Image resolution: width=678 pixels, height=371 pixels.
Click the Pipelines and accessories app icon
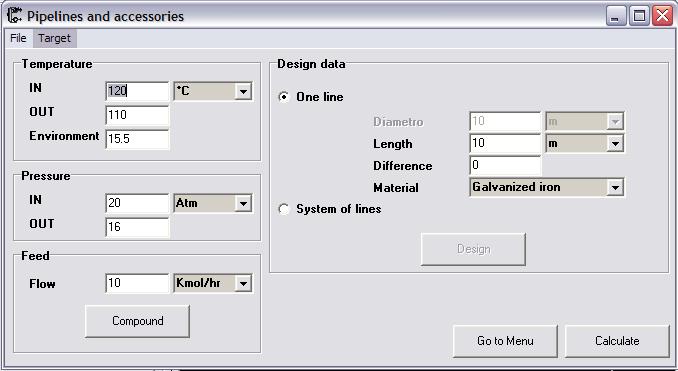[x=14, y=16]
